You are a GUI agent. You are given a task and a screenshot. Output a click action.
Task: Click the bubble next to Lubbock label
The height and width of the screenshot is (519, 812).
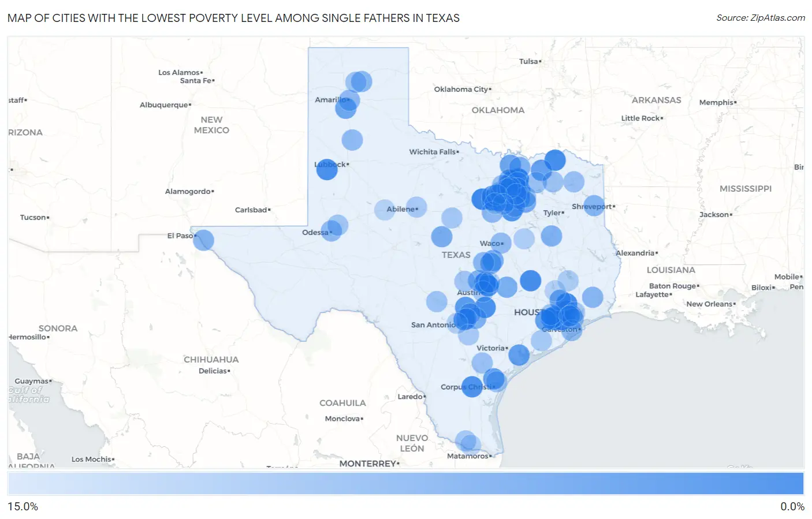click(x=327, y=169)
